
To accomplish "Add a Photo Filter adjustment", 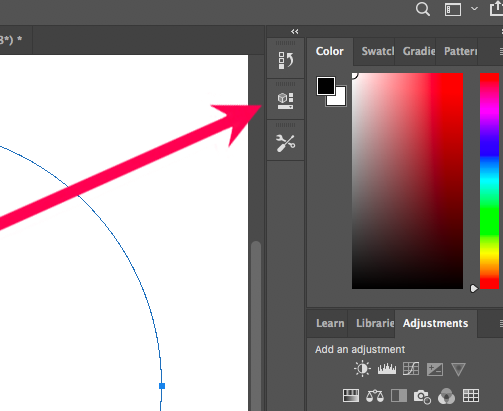I will (422, 396).
